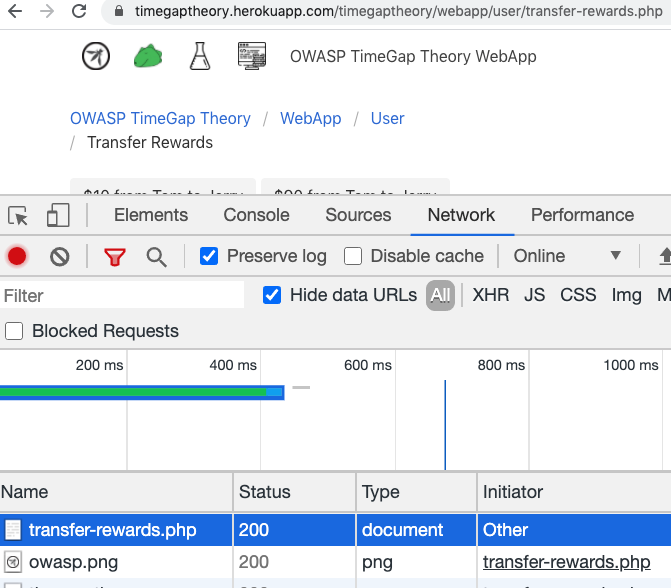The width and height of the screenshot is (671, 588).
Task: Filter requests by XHR
Action: (491, 295)
